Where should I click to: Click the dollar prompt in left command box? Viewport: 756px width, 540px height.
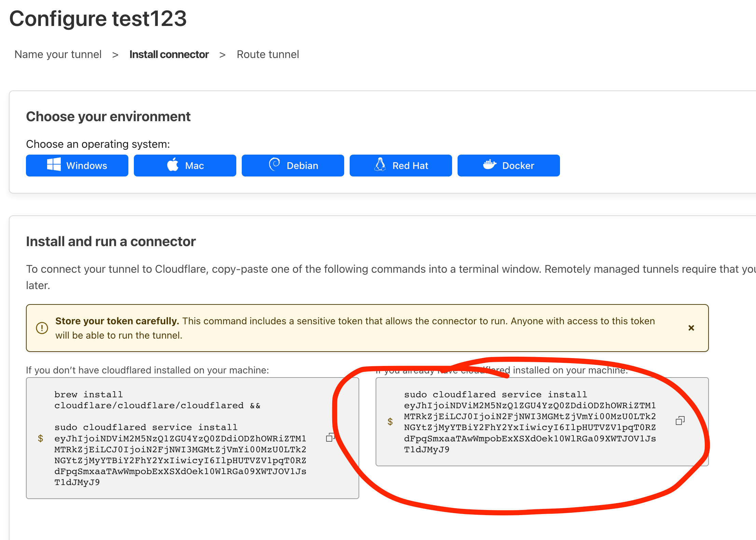coord(41,438)
